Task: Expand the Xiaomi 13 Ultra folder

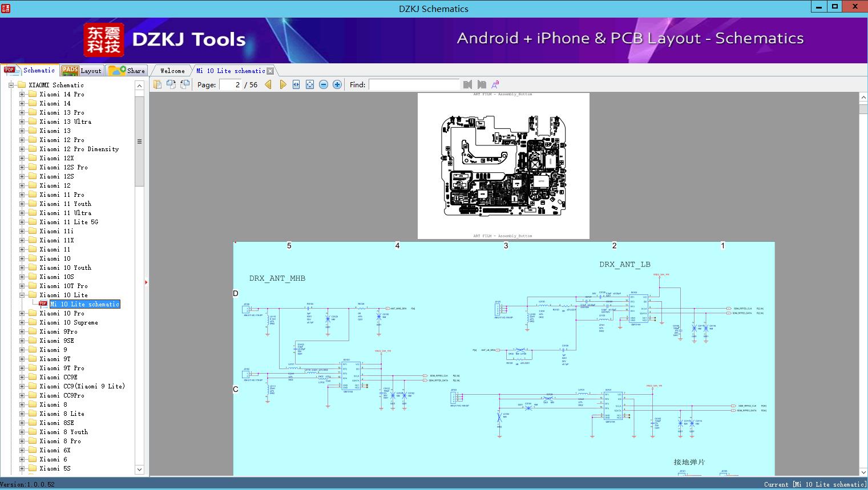Action: coord(22,122)
